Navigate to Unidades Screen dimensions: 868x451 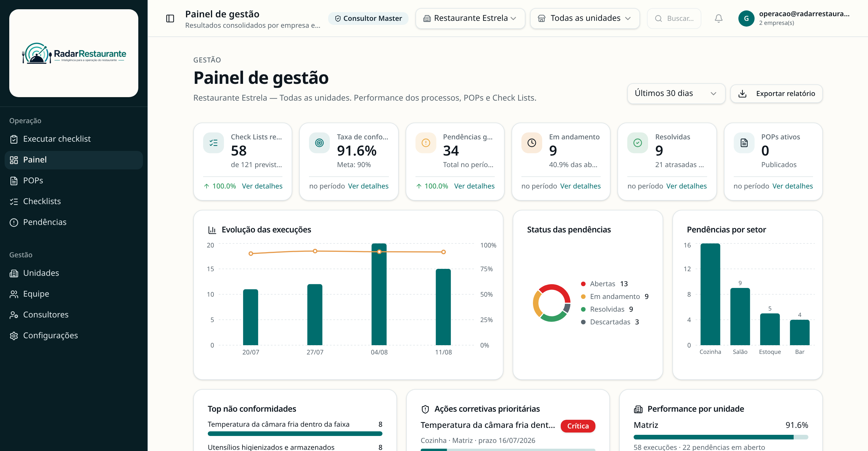tap(74, 273)
